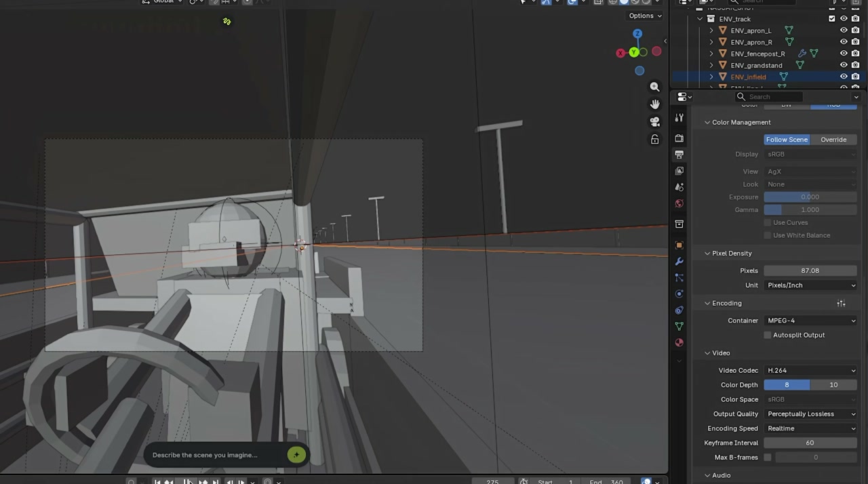Click the Pixels density value field
Screen dimensions: 868x484
coord(810,270)
